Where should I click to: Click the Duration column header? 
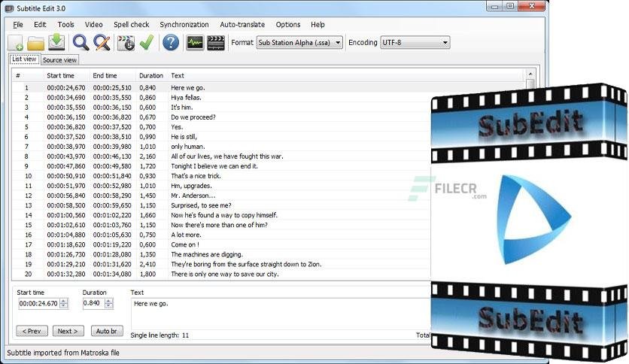click(151, 76)
